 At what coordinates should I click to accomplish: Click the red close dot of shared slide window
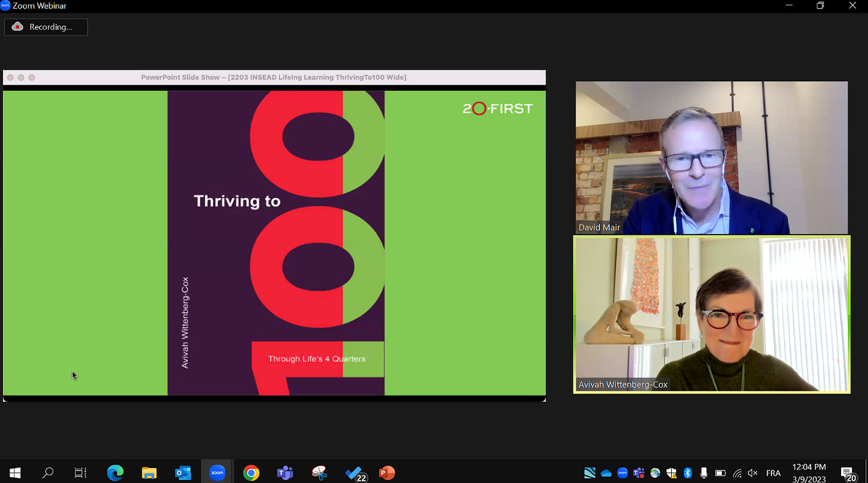tap(10, 77)
